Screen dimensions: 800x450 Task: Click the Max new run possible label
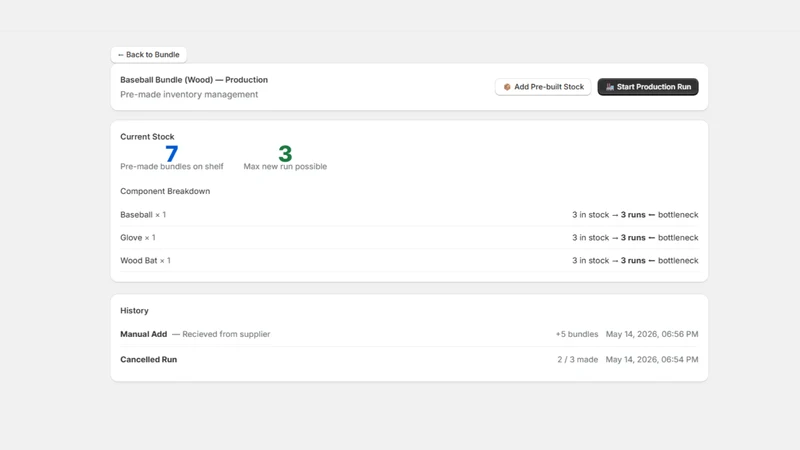click(x=285, y=166)
